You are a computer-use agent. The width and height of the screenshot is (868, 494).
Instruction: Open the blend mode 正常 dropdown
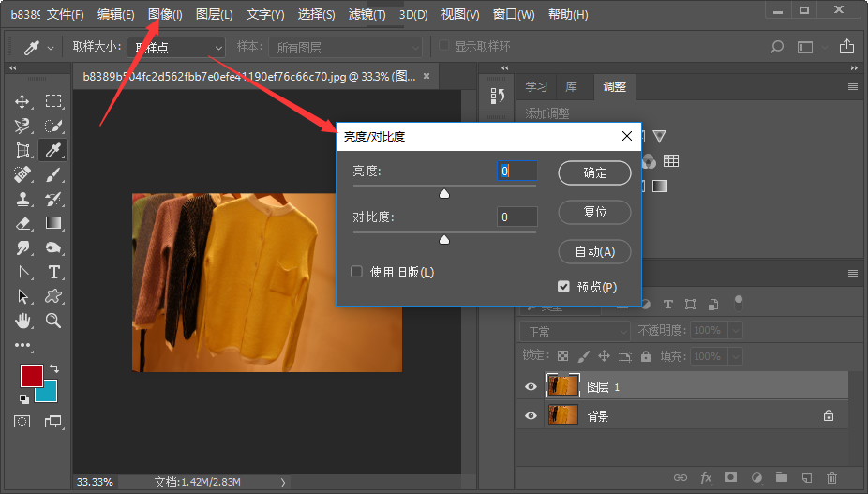click(x=575, y=331)
